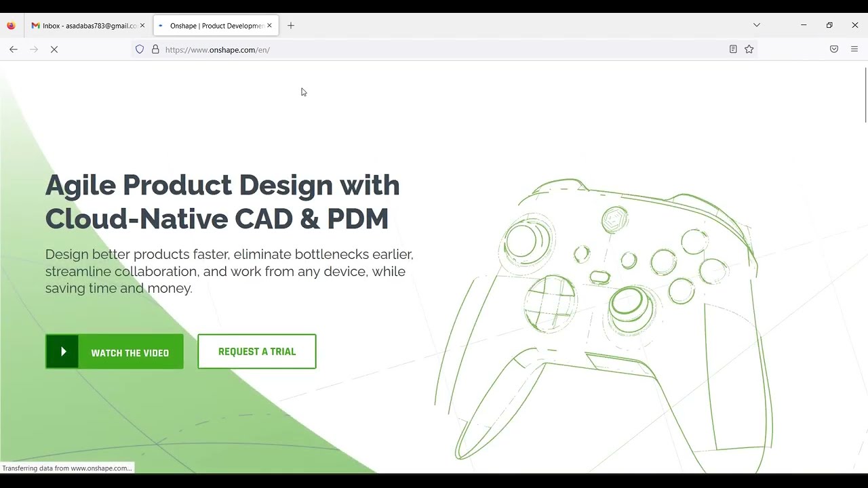This screenshot has width=868, height=488.
Task: Open the tracking protection shield icon
Action: 140,49
